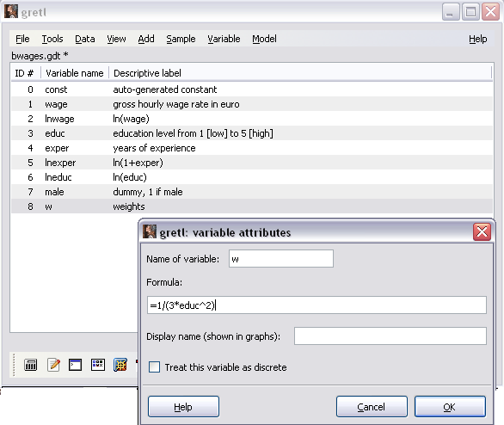This screenshot has height=425, width=504.
Task: Click 'auto-generated constant' label
Action: tap(165, 89)
